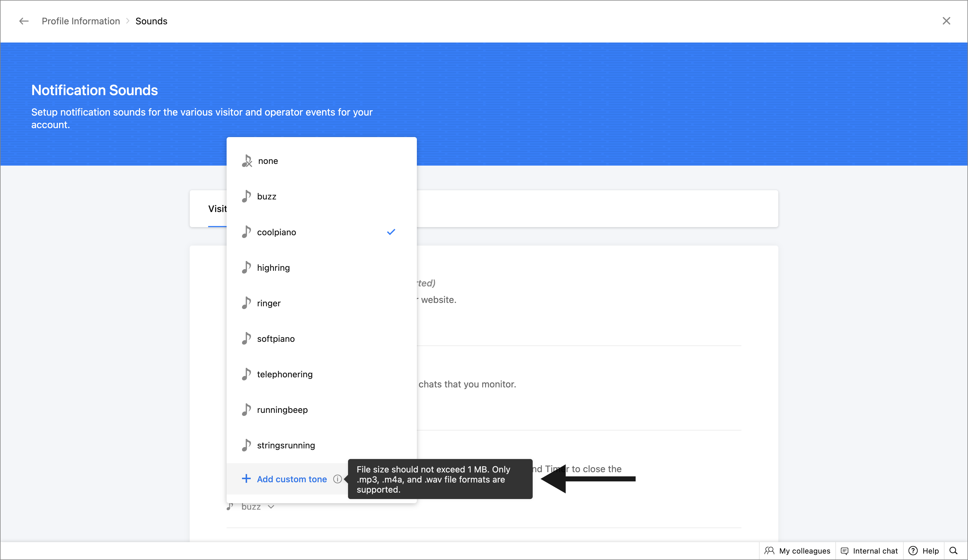Image resolution: width=968 pixels, height=560 pixels.
Task: Click the search magnifier in bottom bar
Action: click(x=953, y=551)
